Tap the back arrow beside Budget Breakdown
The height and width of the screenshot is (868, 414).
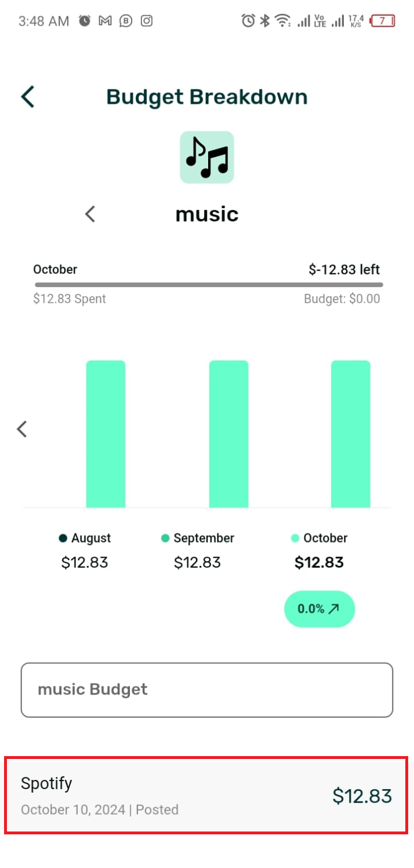28,97
